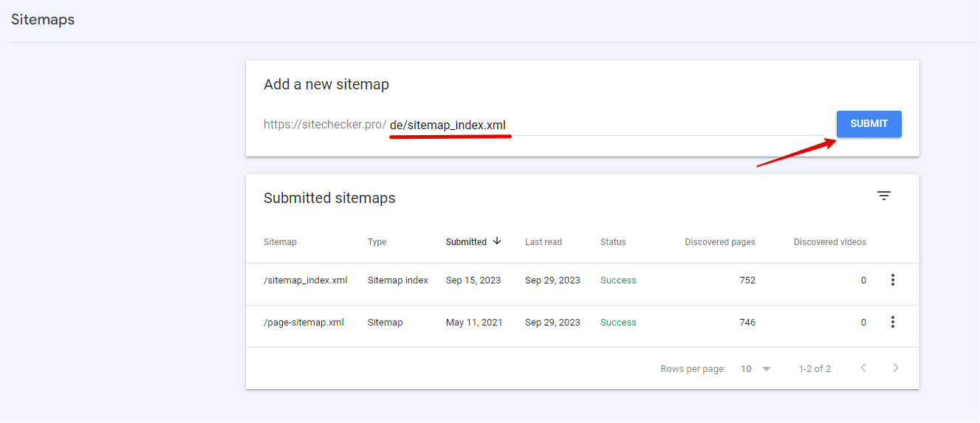Click Success status of /sitemap_index.xml
Image resolution: width=980 pixels, height=423 pixels.
click(x=618, y=281)
